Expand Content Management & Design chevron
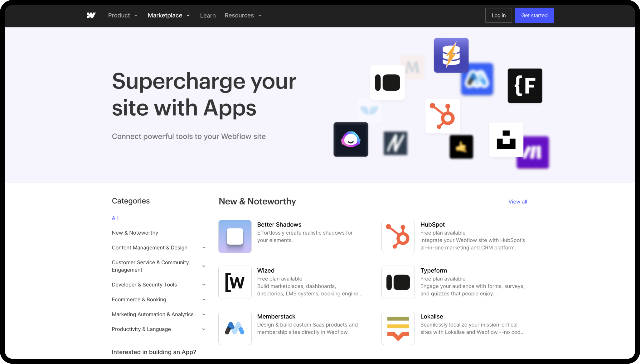 click(204, 248)
